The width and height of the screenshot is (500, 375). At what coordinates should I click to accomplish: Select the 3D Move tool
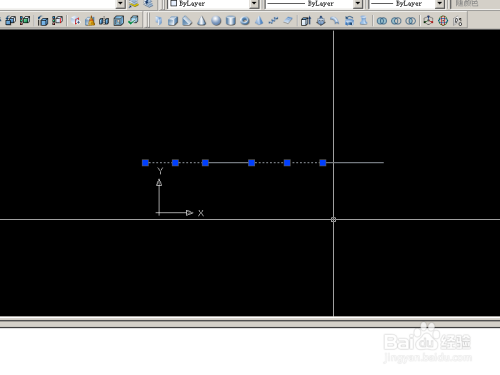pos(428,21)
